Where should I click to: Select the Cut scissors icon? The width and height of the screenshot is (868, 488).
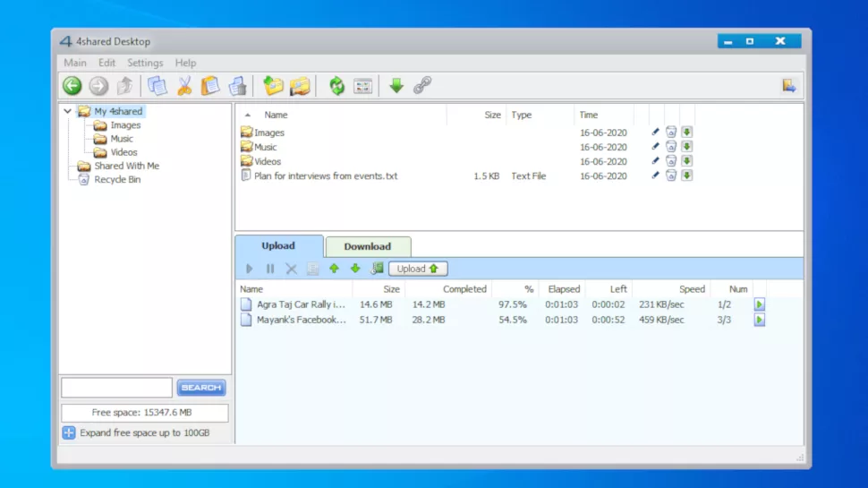point(184,86)
